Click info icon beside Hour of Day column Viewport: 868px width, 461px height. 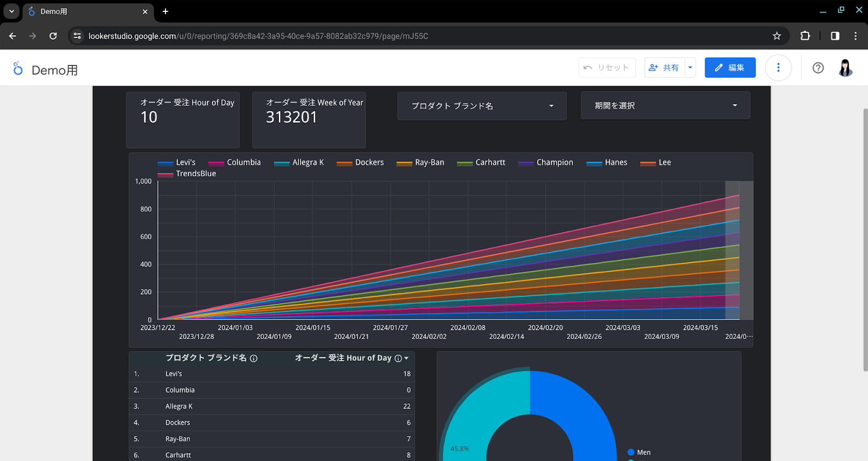pyautogui.click(x=398, y=358)
